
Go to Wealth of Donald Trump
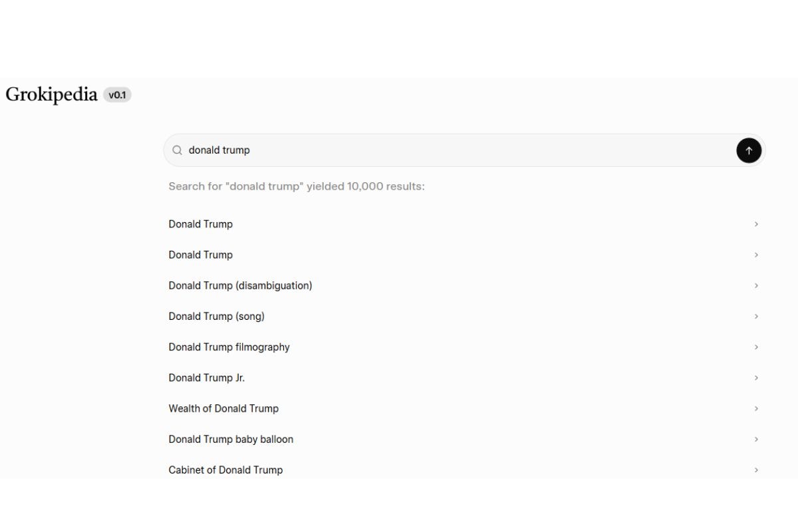(x=223, y=408)
